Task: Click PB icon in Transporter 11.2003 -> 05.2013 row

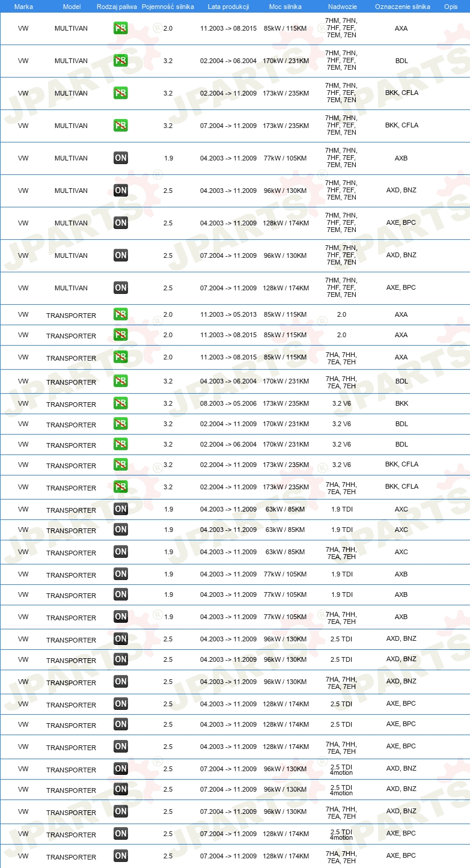Action: tap(120, 314)
